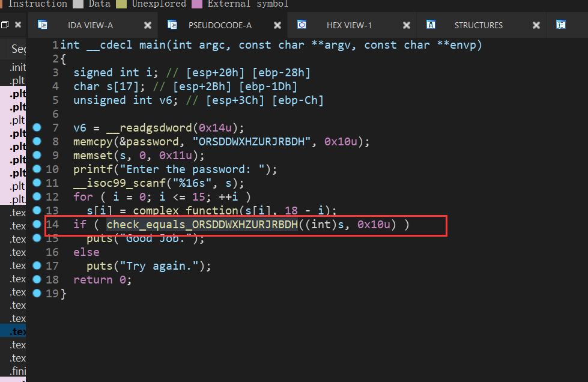Screen dimensions: 588x382
Task: Close the PSEUDOCODE-A tab
Action: coord(277,25)
